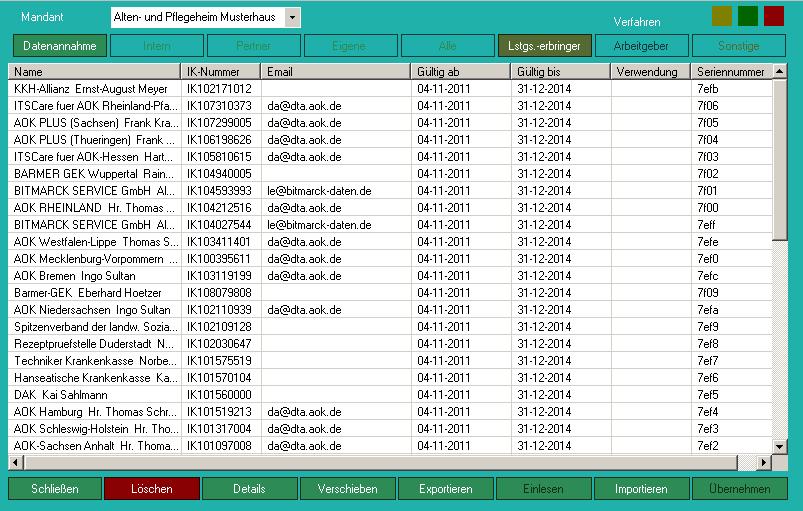
Task: Click the green Verfahren color square
Action: pos(748,16)
